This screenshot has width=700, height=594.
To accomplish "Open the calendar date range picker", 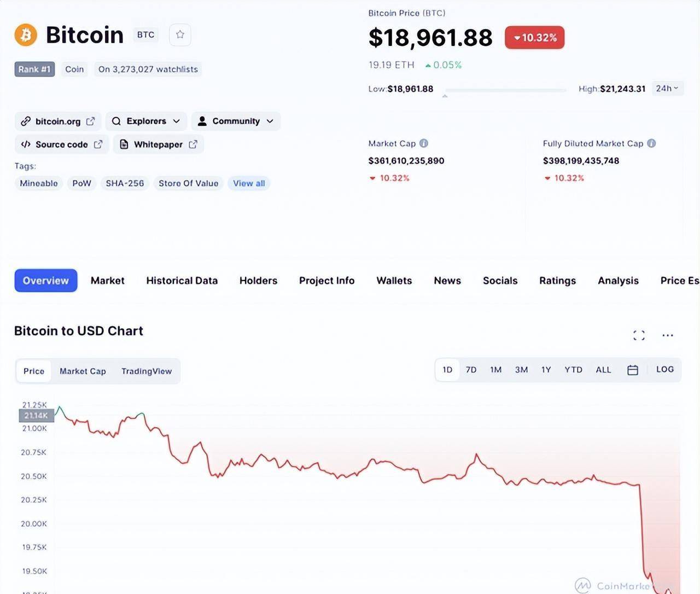I will coord(633,370).
